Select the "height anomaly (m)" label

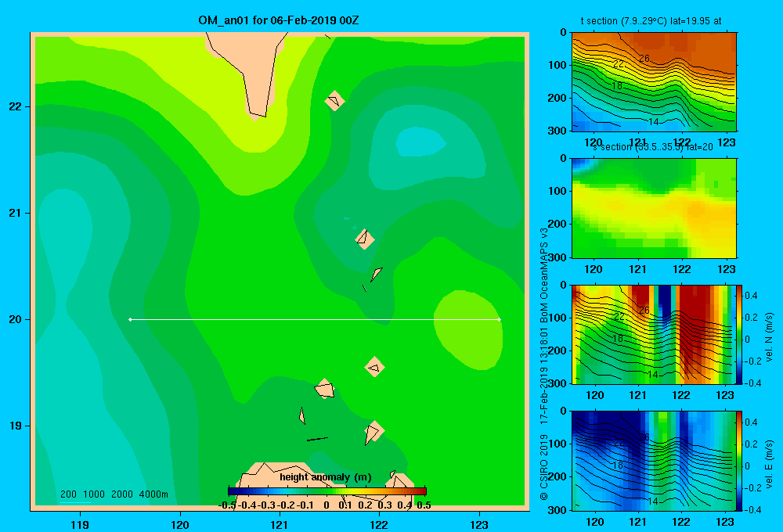[x=326, y=477]
